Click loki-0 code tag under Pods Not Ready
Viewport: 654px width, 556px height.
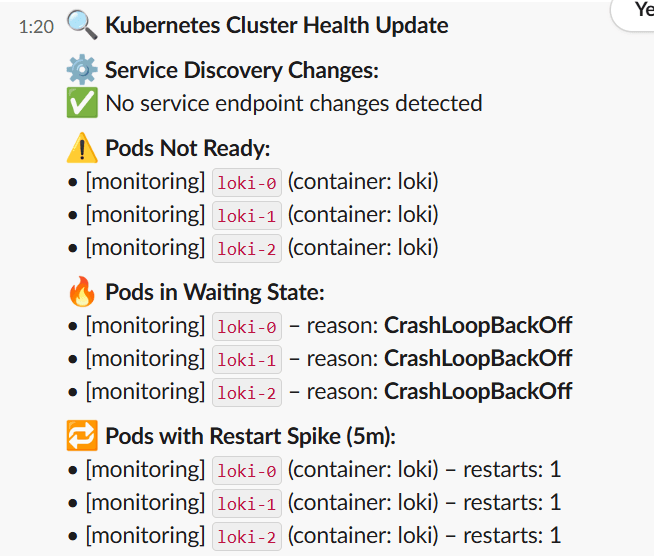point(247,183)
